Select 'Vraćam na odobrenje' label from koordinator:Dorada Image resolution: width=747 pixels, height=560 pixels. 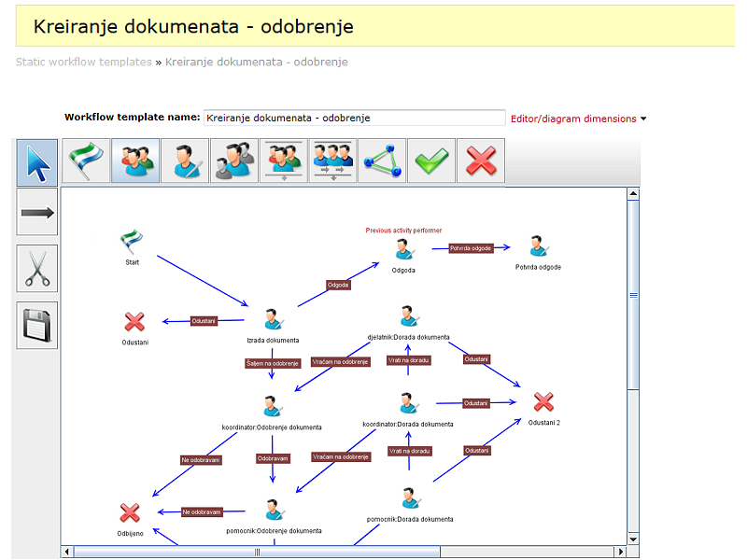(x=341, y=456)
